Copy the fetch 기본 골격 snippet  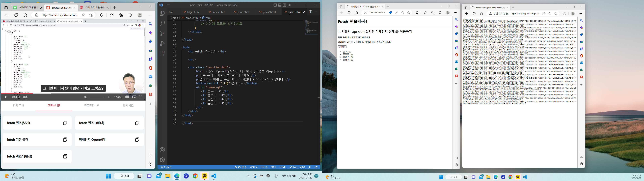coord(65,139)
